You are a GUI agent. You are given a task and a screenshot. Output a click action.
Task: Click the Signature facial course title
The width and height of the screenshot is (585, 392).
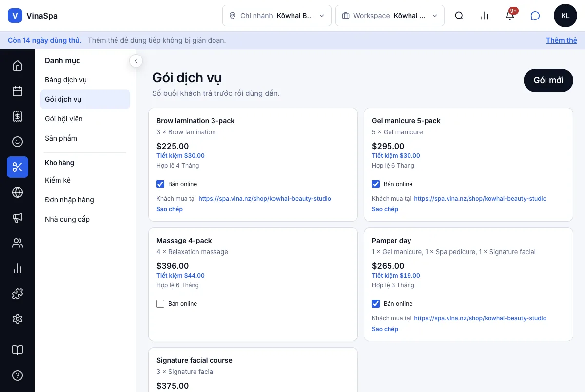[x=195, y=360]
